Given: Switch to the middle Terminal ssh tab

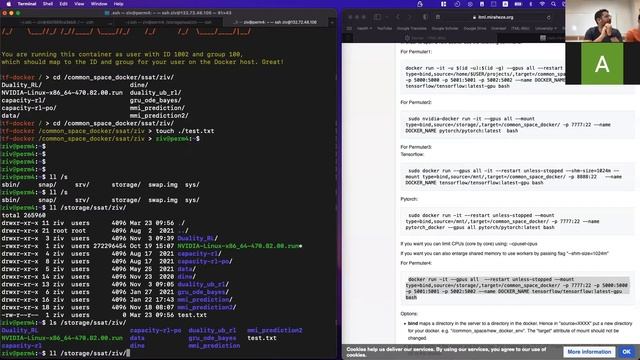Looking at the screenshot, I should click(x=167, y=22).
